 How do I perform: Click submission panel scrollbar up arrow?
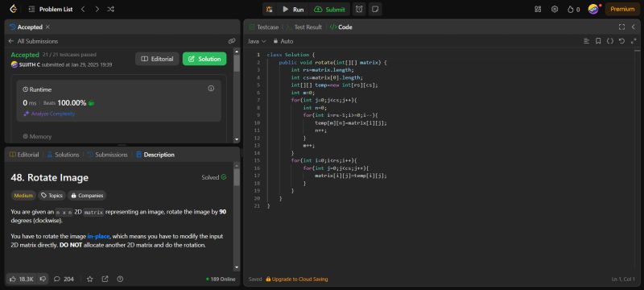point(237,52)
